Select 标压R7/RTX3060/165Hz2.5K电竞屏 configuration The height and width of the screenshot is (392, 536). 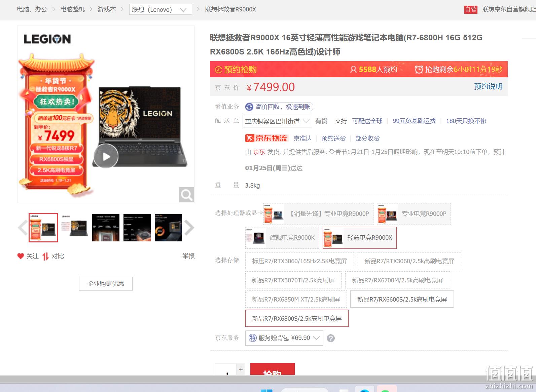click(299, 261)
